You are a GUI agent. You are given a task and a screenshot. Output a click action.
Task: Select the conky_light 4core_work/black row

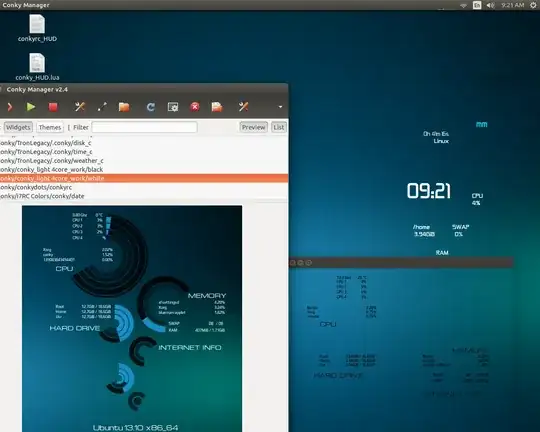coord(144,169)
